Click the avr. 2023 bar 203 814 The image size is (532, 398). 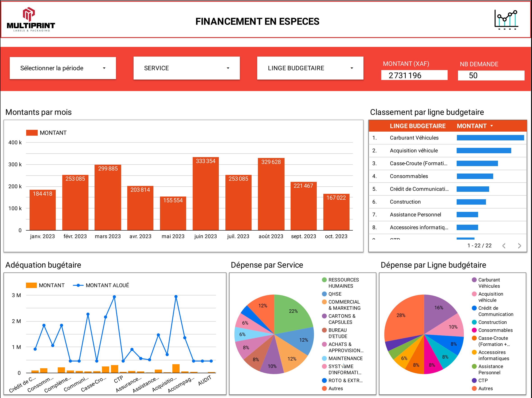(141, 208)
